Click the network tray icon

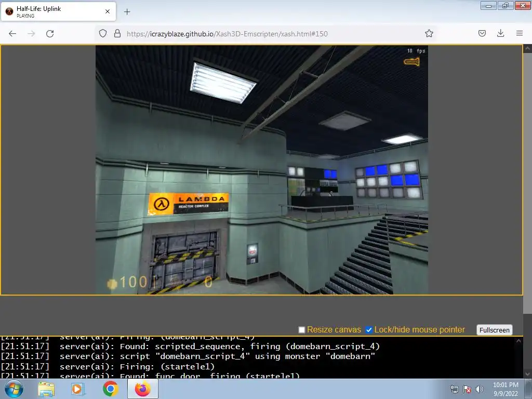click(x=454, y=389)
